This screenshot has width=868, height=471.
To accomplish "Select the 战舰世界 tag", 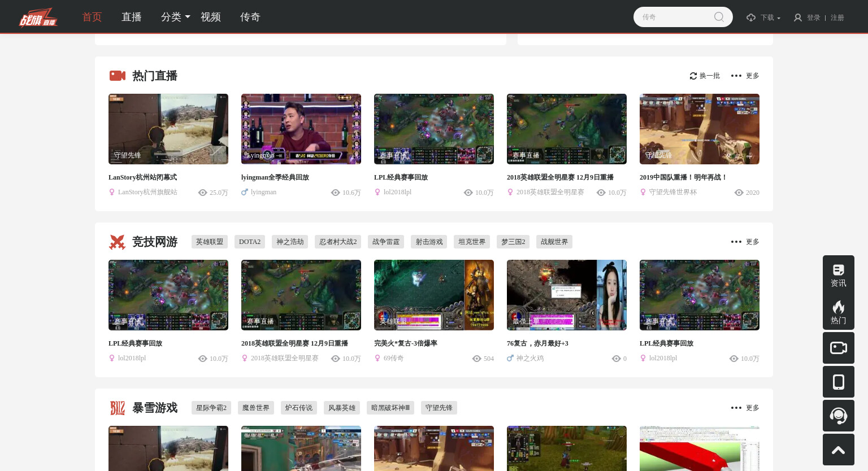I will coord(554,242).
